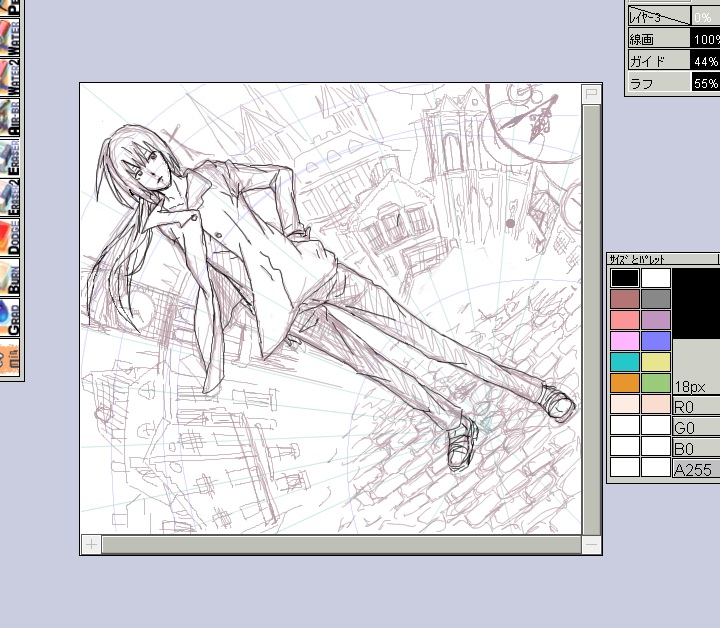Click the canvas vertical scrollbar
720x628 pixels.
(x=591, y=320)
